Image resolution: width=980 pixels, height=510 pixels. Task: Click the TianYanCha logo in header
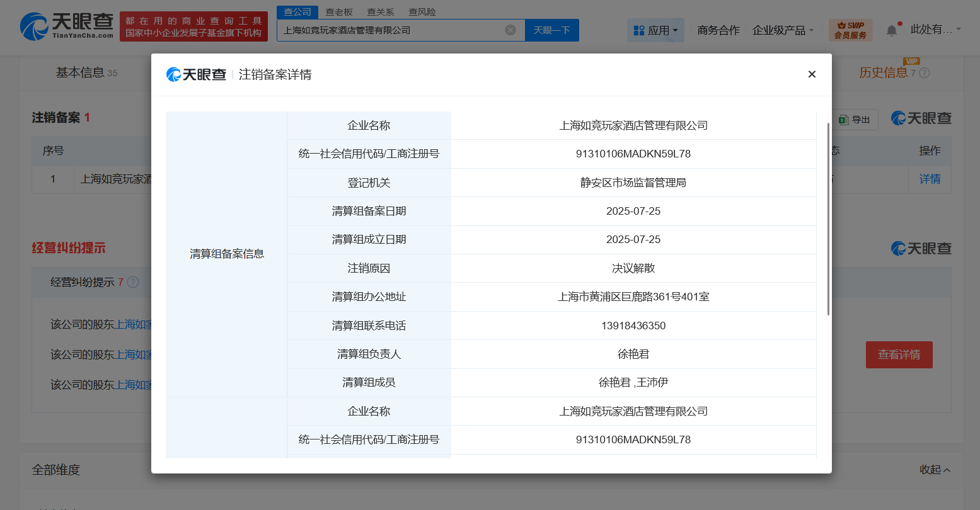pos(67,26)
